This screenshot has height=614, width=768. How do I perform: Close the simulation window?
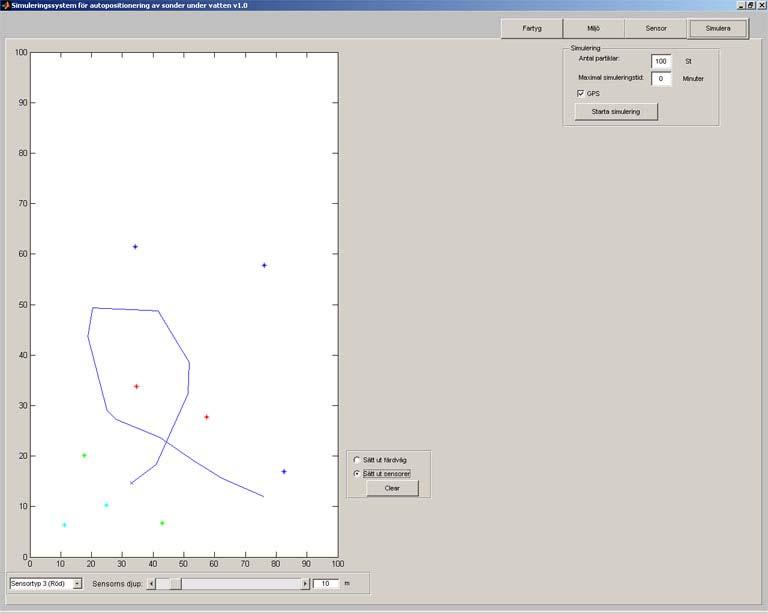(761, 5)
